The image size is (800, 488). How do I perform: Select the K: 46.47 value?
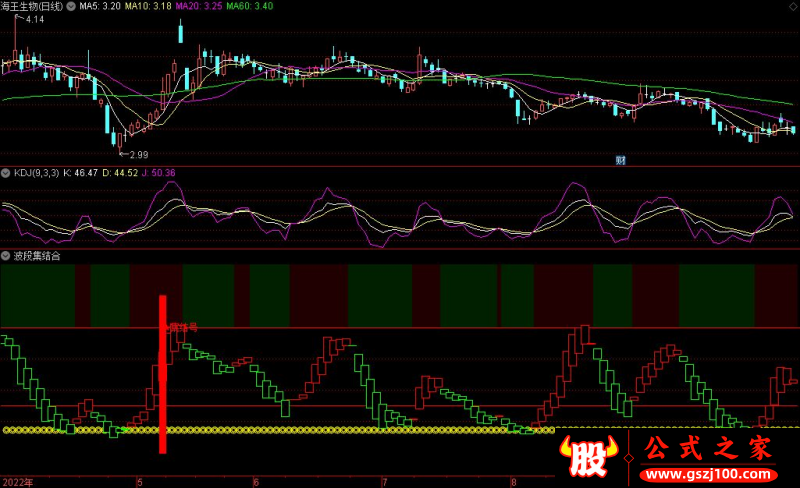point(80,173)
